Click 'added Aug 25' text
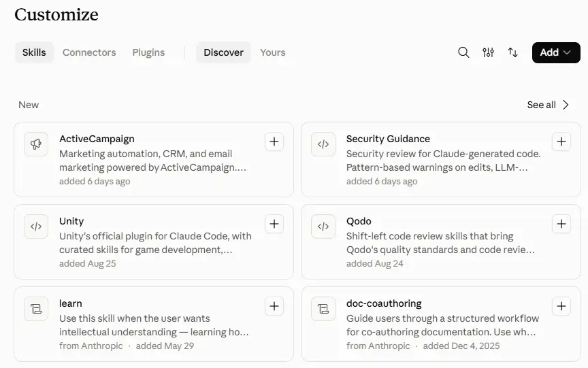588x368 pixels. (x=87, y=263)
